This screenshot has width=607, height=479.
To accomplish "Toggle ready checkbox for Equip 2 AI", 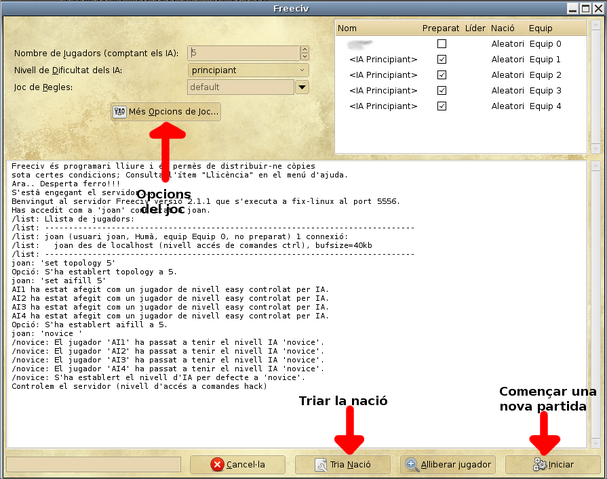I will [x=441, y=75].
